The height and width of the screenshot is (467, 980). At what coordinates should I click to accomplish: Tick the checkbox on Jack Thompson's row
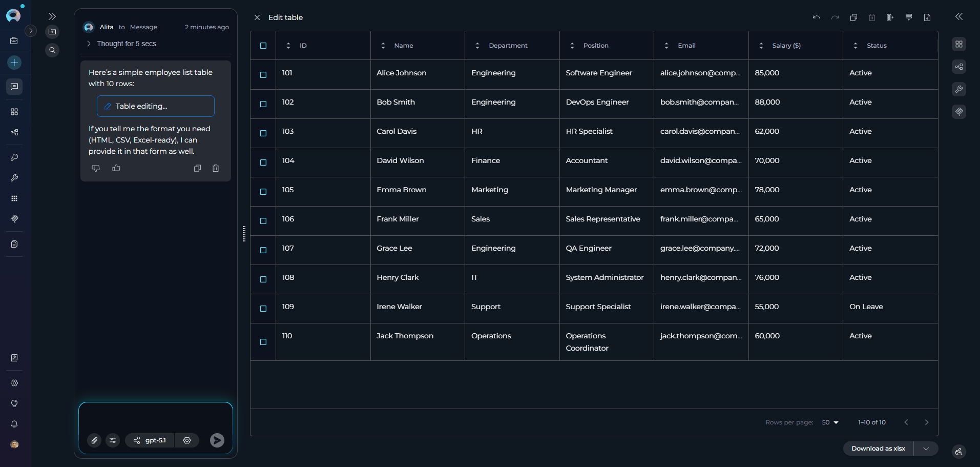pos(263,342)
